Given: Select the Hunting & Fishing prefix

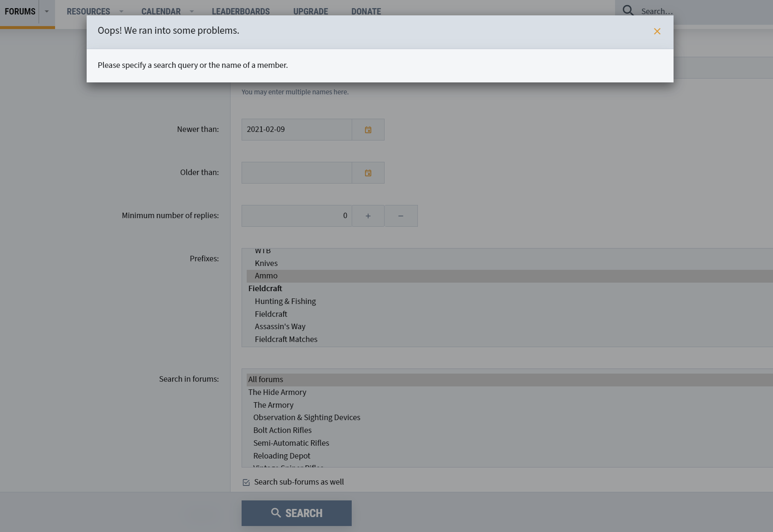Looking at the screenshot, I should [510, 301].
